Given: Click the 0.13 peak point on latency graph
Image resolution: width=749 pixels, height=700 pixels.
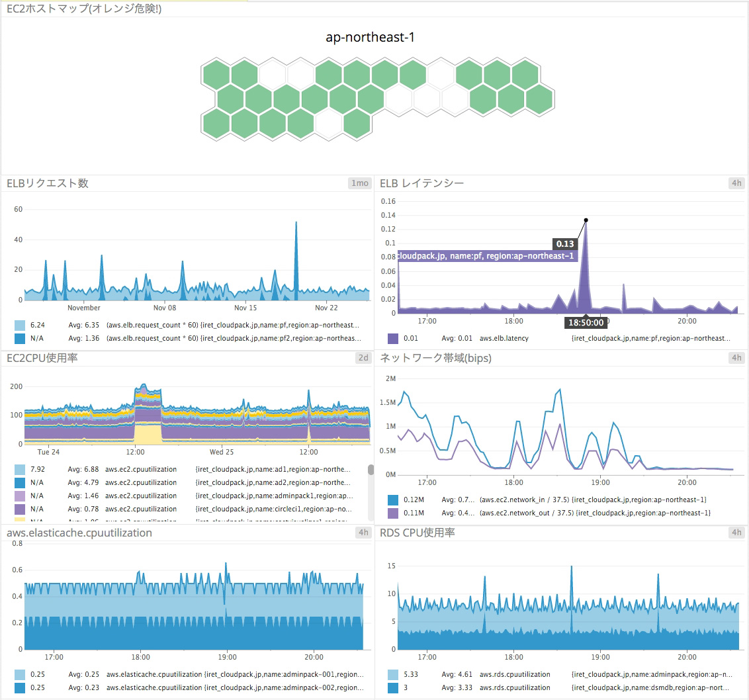Looking at the screenshot, I should pyautogui.click(x=586, y=220).
